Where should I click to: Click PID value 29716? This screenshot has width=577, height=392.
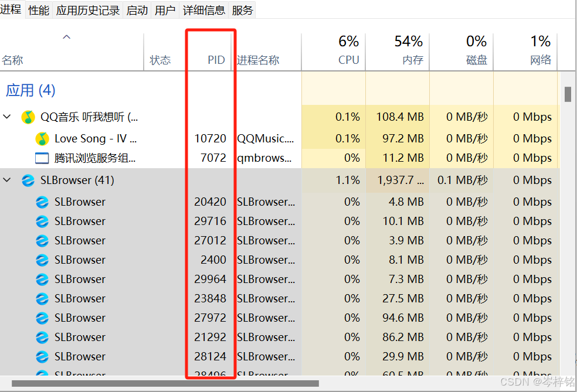pos(210,221)
